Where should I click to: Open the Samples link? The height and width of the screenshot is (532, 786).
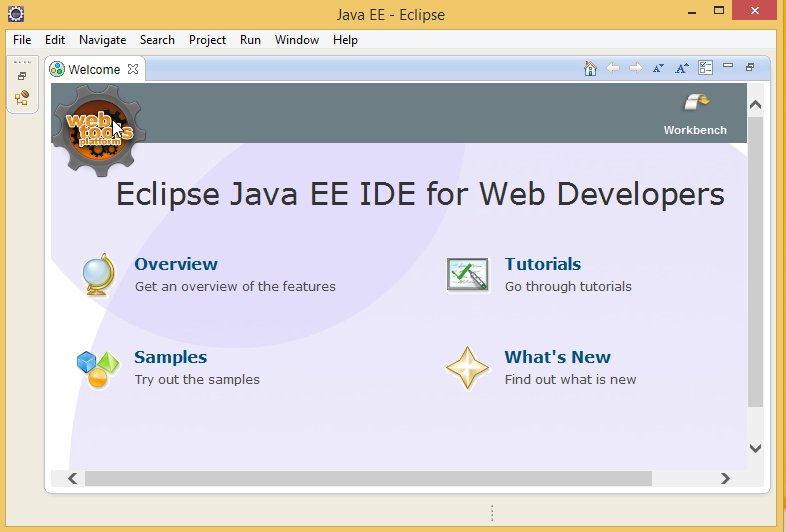coord(170,357)
